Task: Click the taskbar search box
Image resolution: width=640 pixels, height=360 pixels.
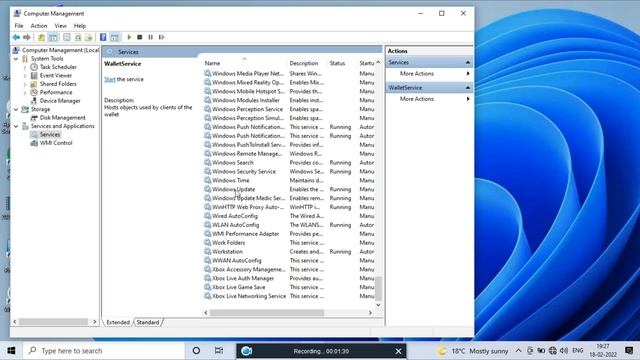Action: [x=104, y=351]
